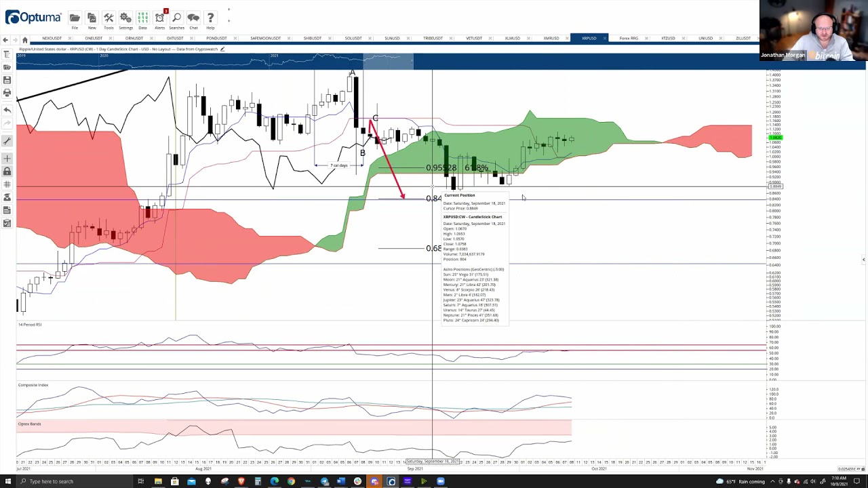Open Google Chrome from taskbar
Viewport: 868px width, 488px height.
[291, 481]
